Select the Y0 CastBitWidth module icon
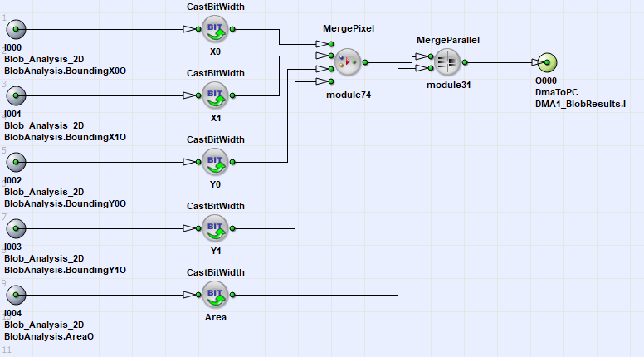Image resolution: width=644 pixels, height=357 pixels. 215,162
